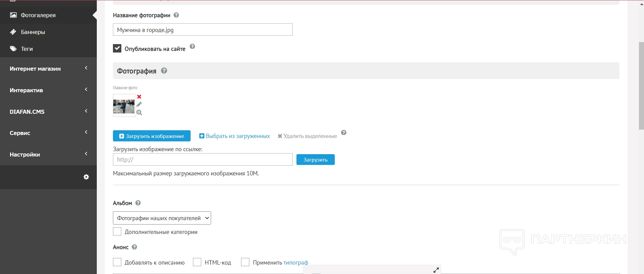Click the Фотогалерея picture icon in sidebar
Image resolution: width=644 pixels, height=274 pixels.
pyautogui.click(x=13, y=15)
